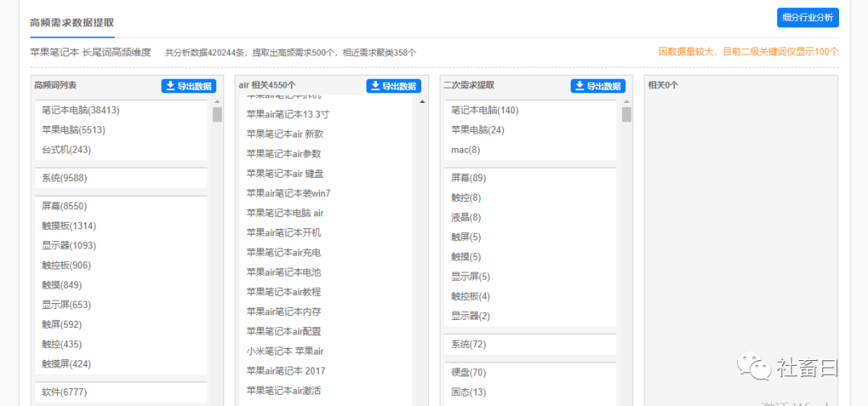Select 显示屏(653) keyword
Image resolution: width=868 pixels, height=406 pixels.
tap(67, 305)
